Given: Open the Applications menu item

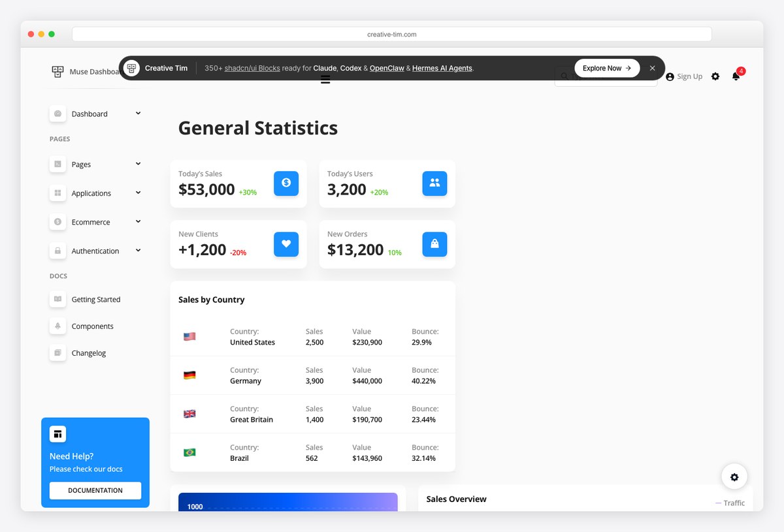Looking at the screenshot, I should 95,193.
